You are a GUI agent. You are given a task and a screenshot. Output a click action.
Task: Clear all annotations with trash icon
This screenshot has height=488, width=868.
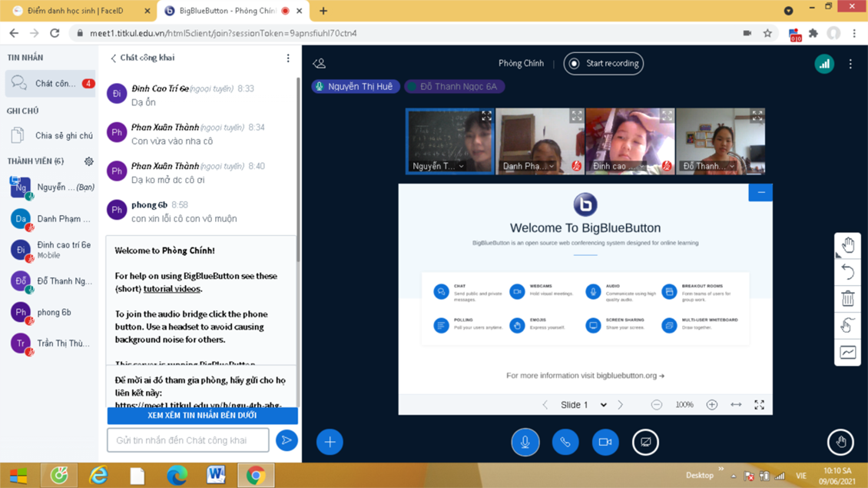pyautogui.click(x=847, y=298)
